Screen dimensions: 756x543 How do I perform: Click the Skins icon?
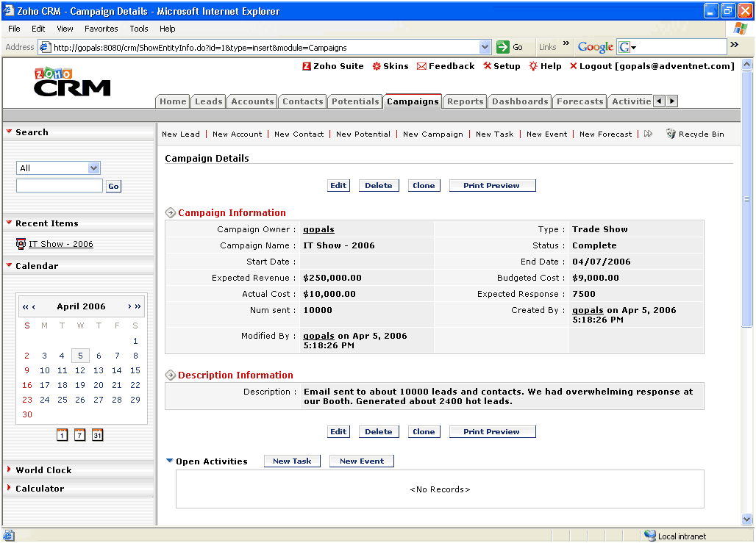377,66
